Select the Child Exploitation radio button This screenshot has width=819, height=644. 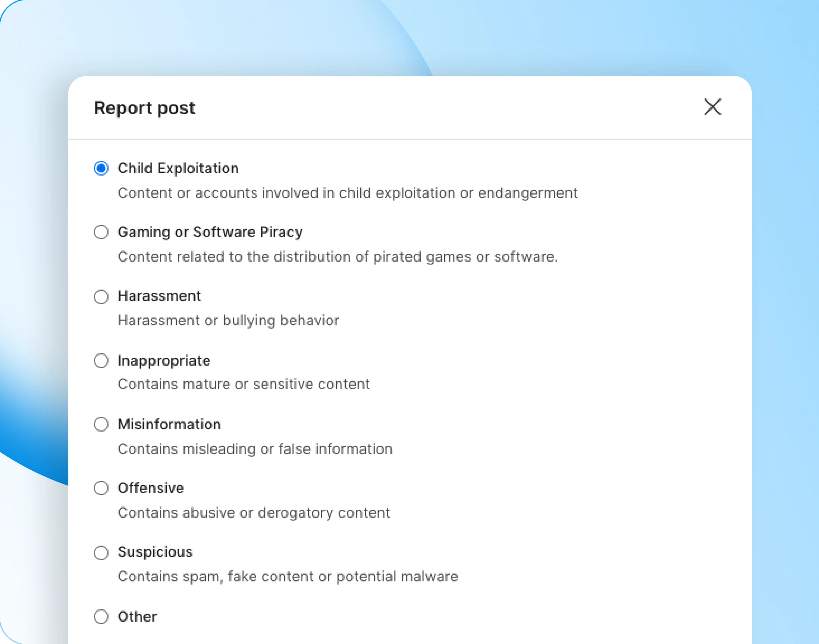pos(101,168)
